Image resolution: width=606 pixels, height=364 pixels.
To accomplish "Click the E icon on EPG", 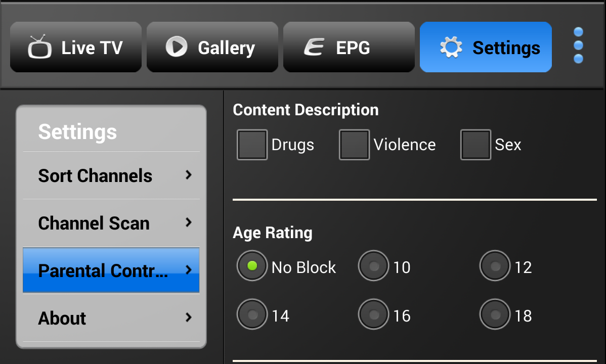I will (x=314, y=47).
